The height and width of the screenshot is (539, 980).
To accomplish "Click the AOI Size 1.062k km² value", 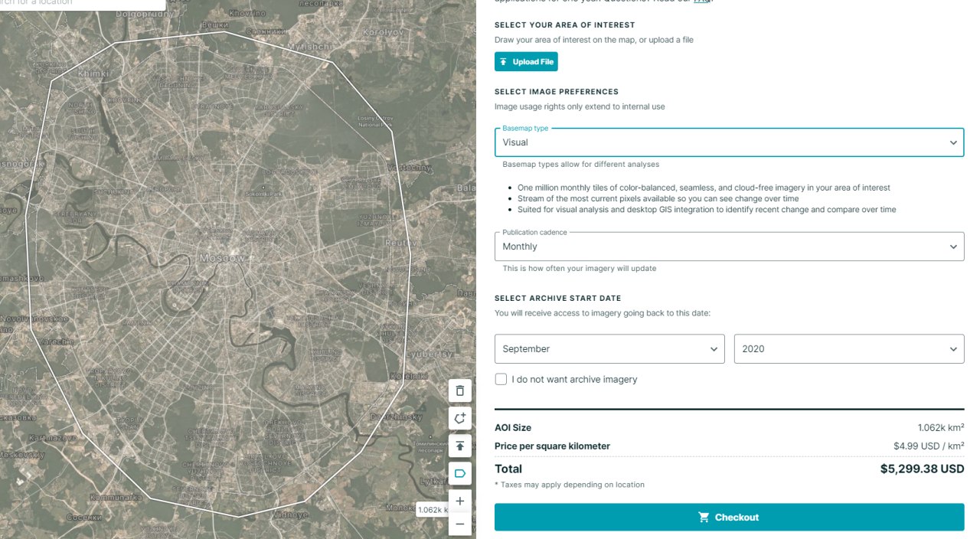I will (941, 427).
